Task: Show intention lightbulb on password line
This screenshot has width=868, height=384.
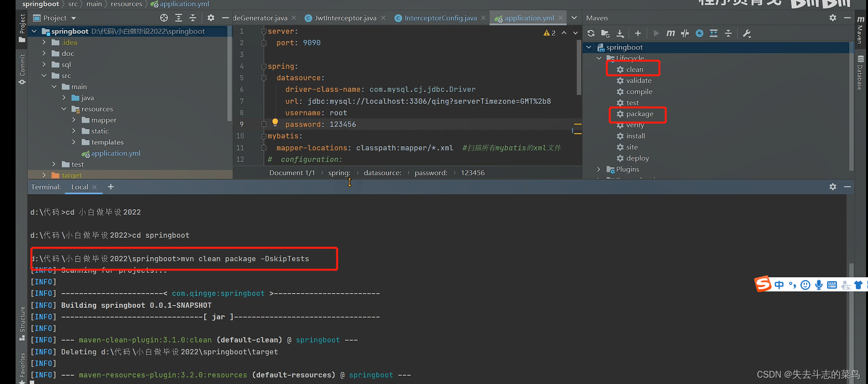Action: [x=275, y=122]
